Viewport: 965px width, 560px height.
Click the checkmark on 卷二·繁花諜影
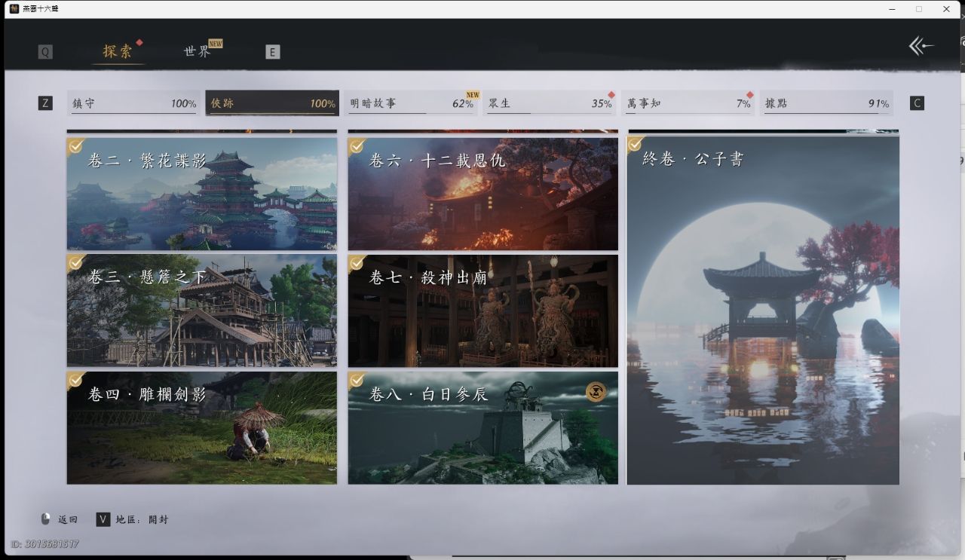(76, 145)
